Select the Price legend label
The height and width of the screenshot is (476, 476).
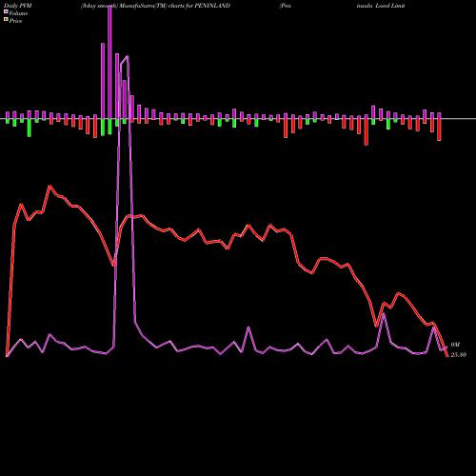(15, 21)
